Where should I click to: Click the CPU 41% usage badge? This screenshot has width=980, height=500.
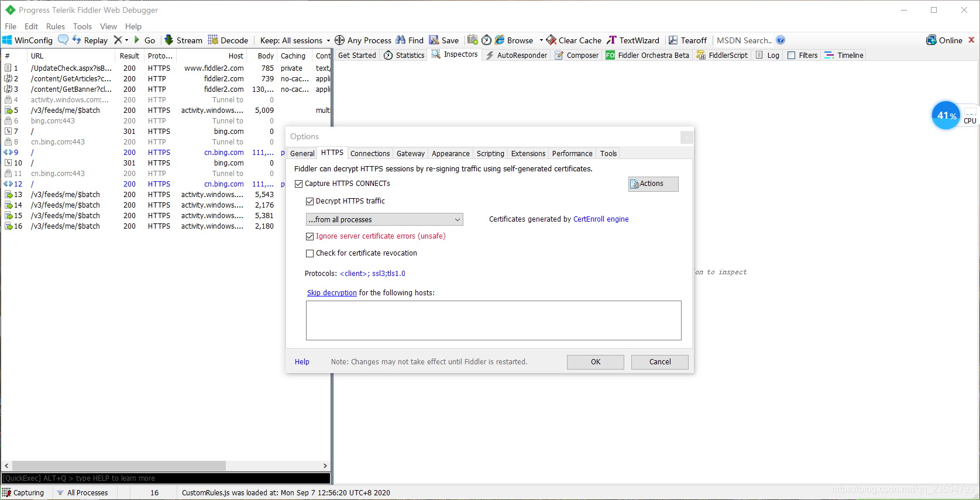click(x=946, y=115)
